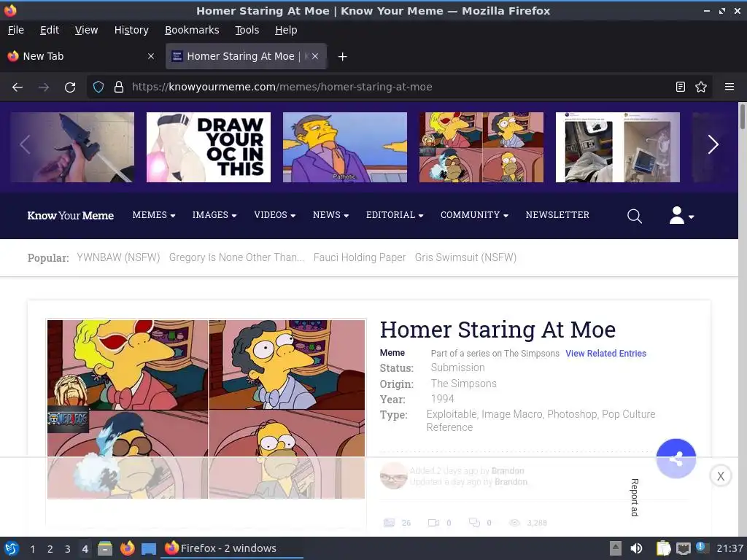Open the Tools menu
This screenshot has height=560, width=747.
(247, 30)
